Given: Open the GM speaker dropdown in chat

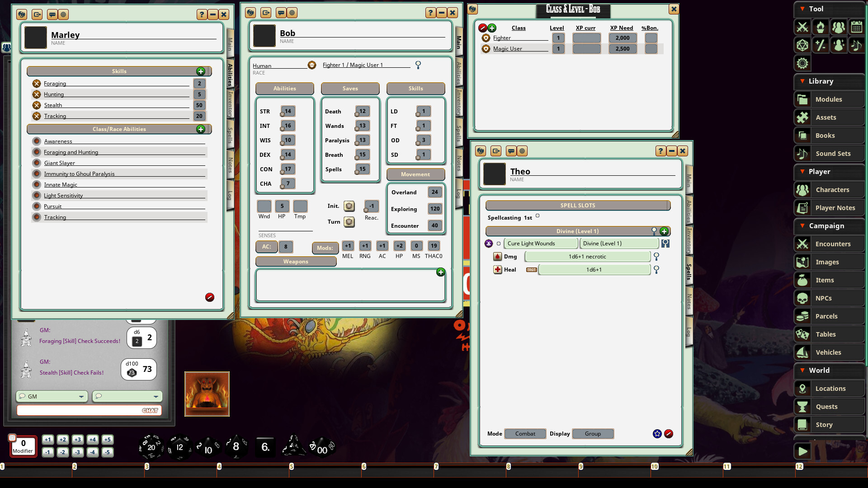Looking at the screenshot, I should click(x=52, y=397).
